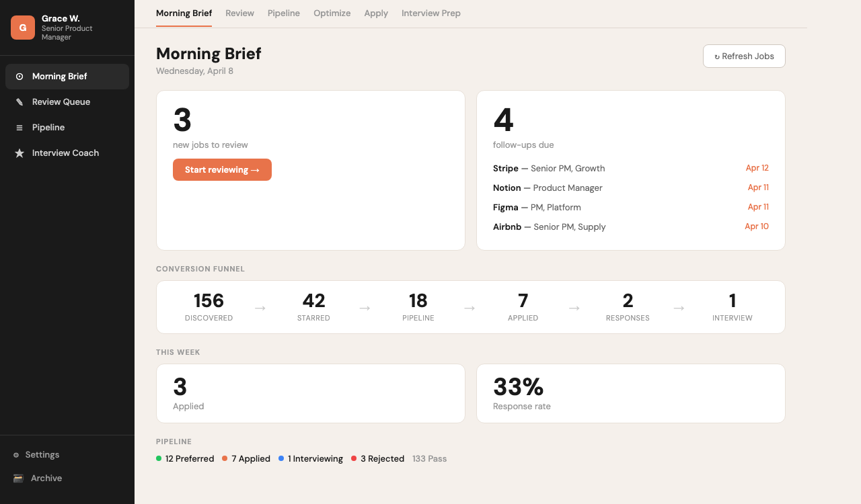Image resolution: width=861 pixels, height=504 pixels.
Task: Select the Review Queue pencil icon
Action: 20,101
